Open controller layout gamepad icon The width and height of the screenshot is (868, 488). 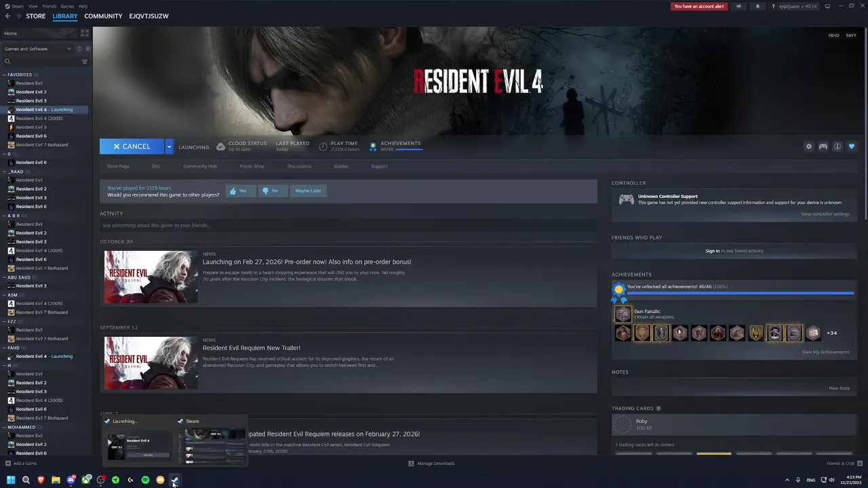tap(823, 146)
